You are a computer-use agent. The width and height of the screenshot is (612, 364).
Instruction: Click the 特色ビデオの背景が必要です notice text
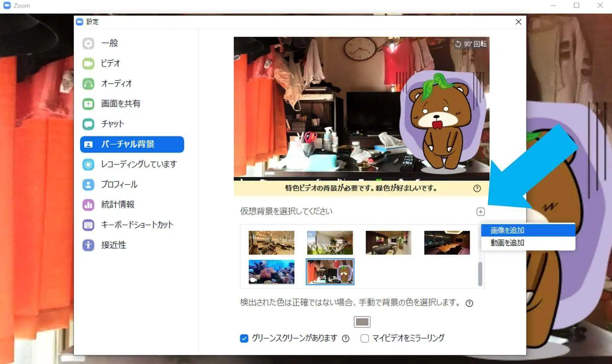[361, 188]
